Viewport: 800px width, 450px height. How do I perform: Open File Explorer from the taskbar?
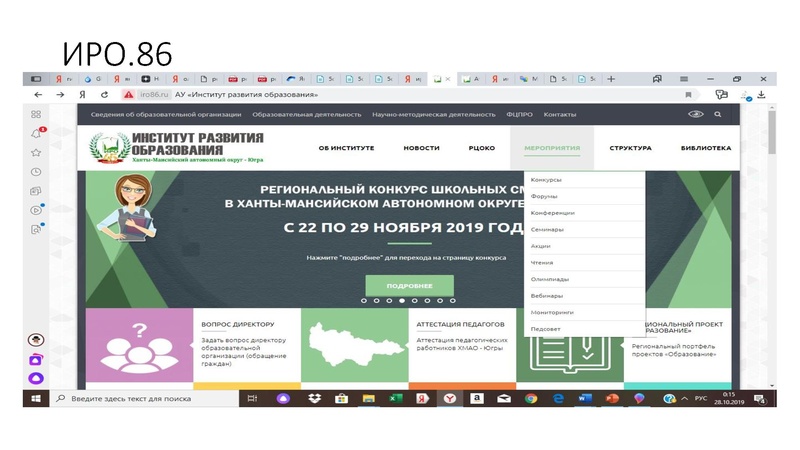[x=368, y=398]
